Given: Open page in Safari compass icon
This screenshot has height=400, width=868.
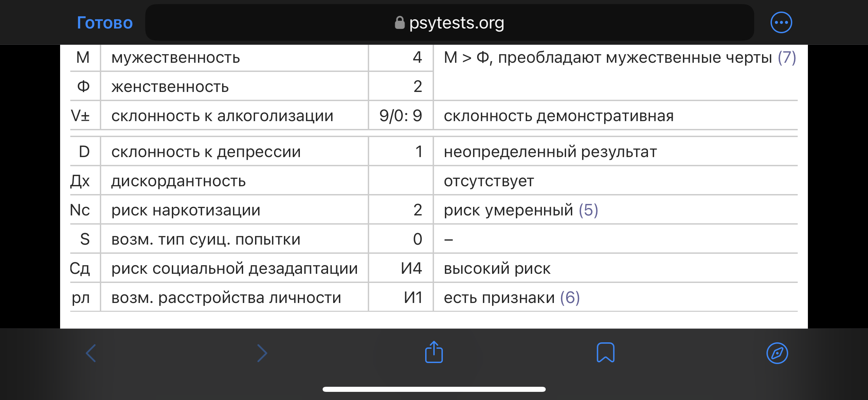Looking at the screenshot, I should click(777, 353).
